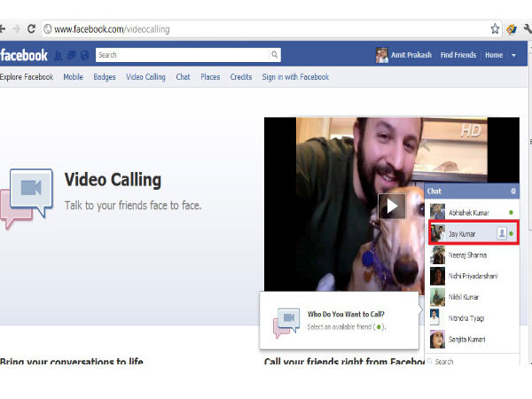Image resolution: width=532 pixels, height=399 pixels.
Task: Open chat settings gear icon
Action: [513, 192]
